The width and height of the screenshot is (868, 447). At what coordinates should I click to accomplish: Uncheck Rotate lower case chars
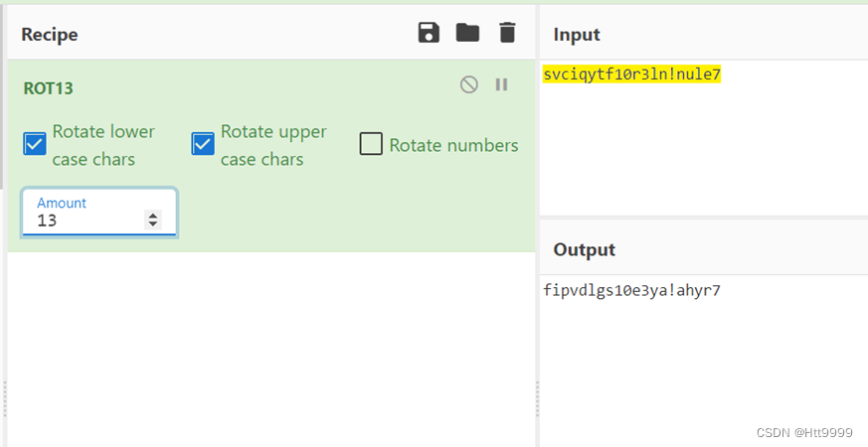(x=35, y=144)
